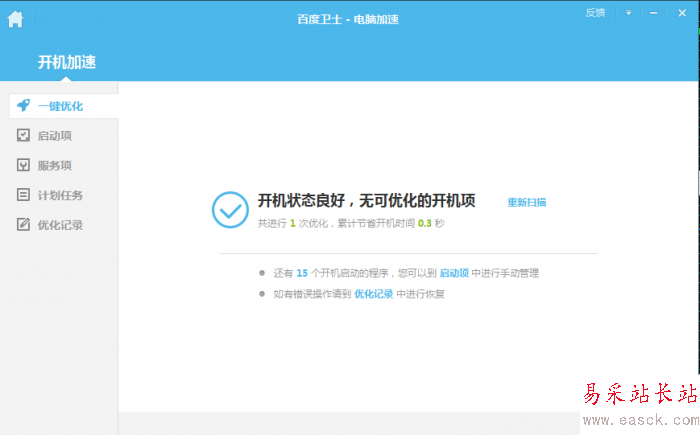Click the 服务项 sidebar icon
This screenshot has width=700, height=435.
[x=23, y=165]
